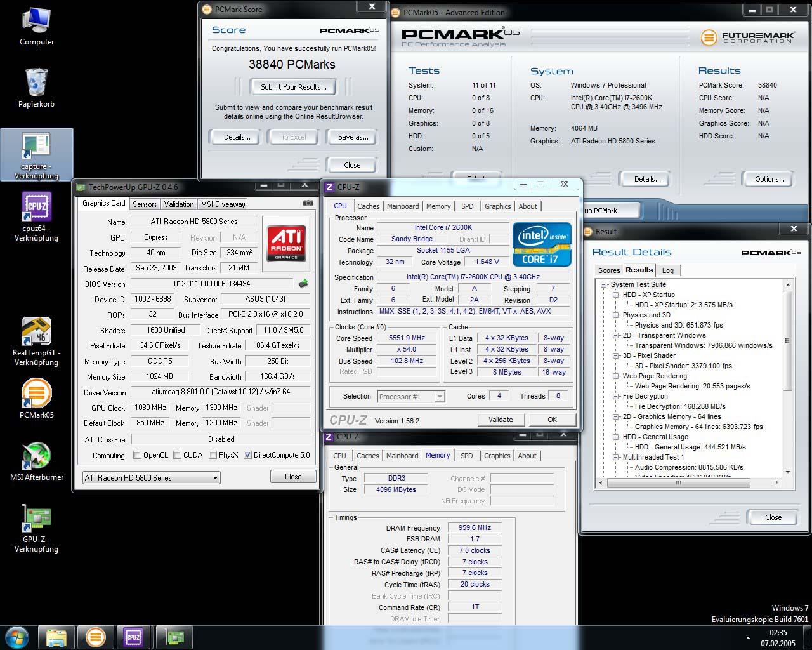Click the GPU-Z BIOS save icon
The image size is (812, 650).
click(303, 284)
